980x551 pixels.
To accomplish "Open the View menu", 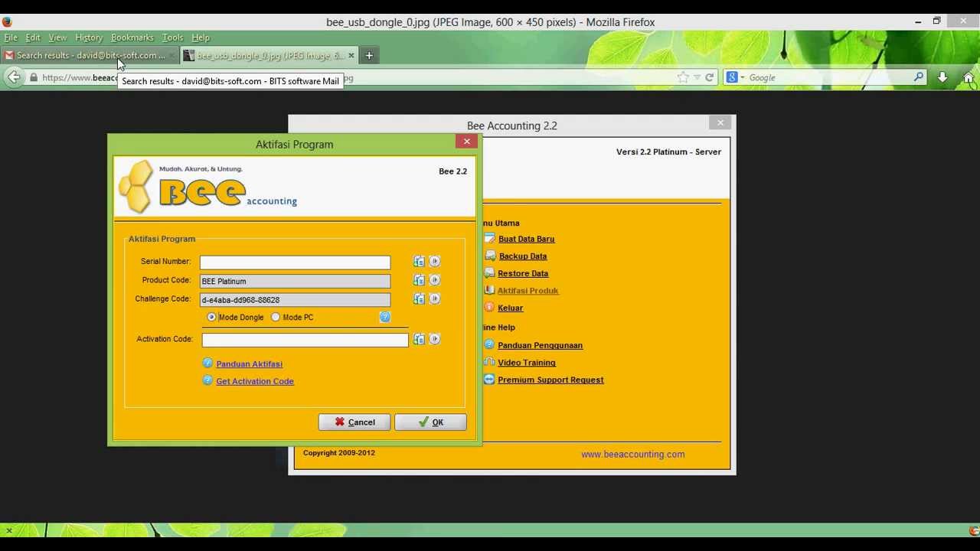I will click(57, 37).
